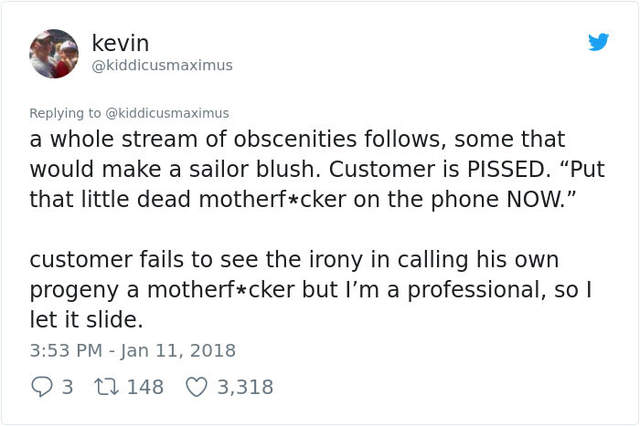
Task: Click the final line "let it slide."
Action: 86,320
